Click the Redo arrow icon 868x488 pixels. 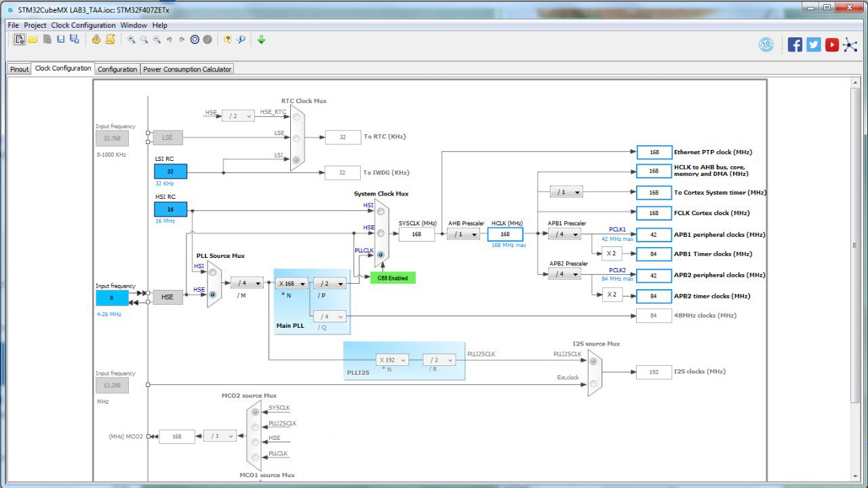click(182, 39)
